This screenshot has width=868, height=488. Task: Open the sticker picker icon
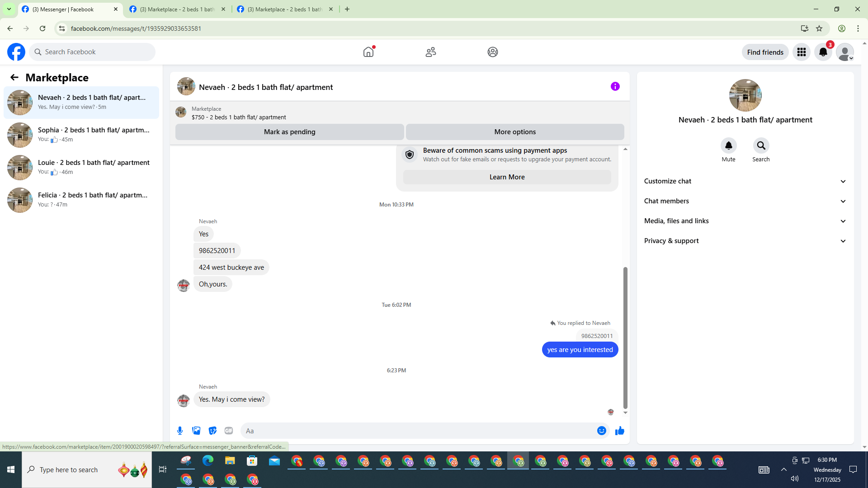(212, 431)
